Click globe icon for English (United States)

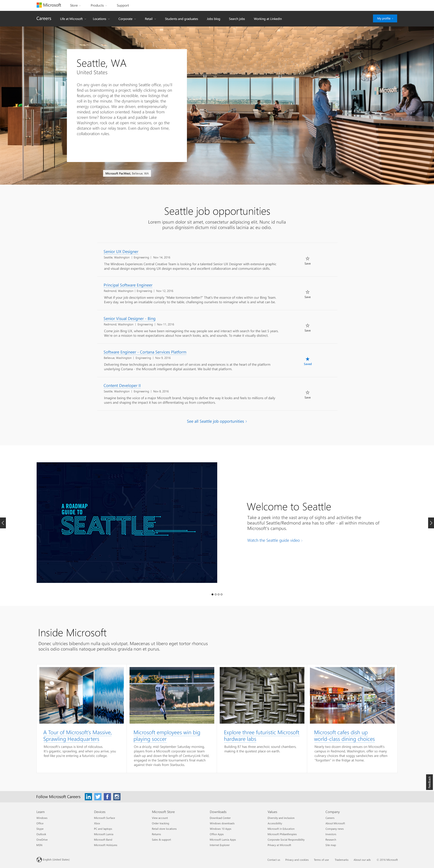(39, 859)
